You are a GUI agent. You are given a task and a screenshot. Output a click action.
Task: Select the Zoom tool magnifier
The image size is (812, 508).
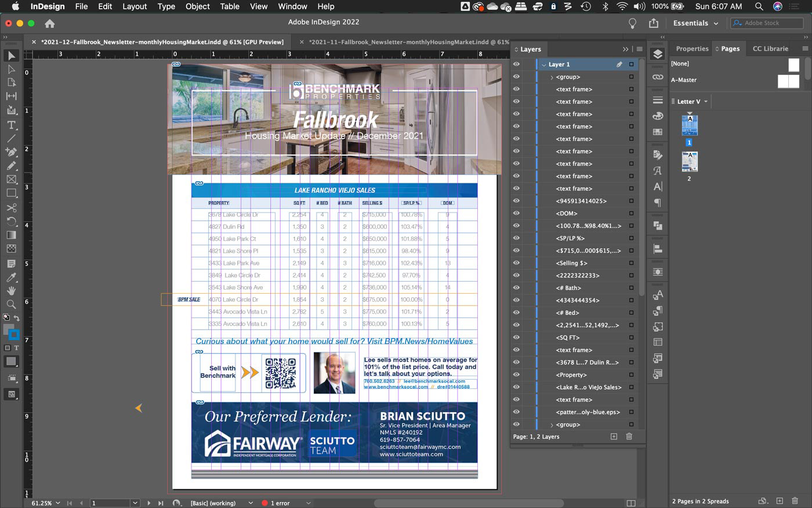pyautogui.click(x=12, y=304)
